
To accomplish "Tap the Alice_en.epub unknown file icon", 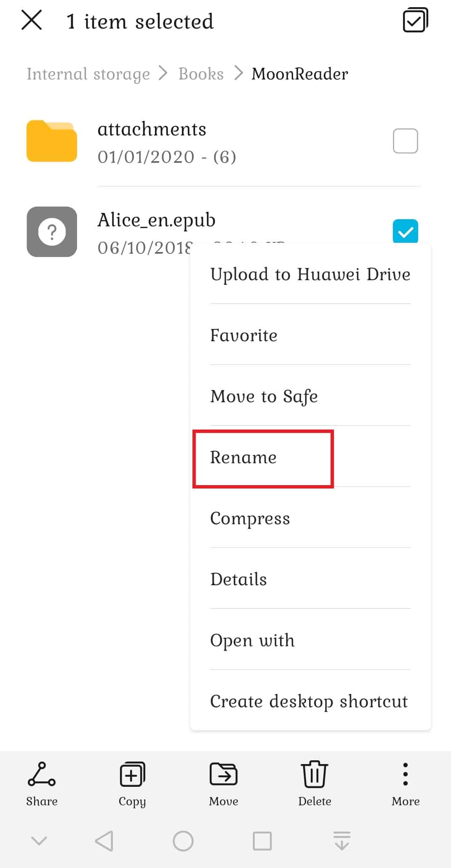I will (52, 232).
